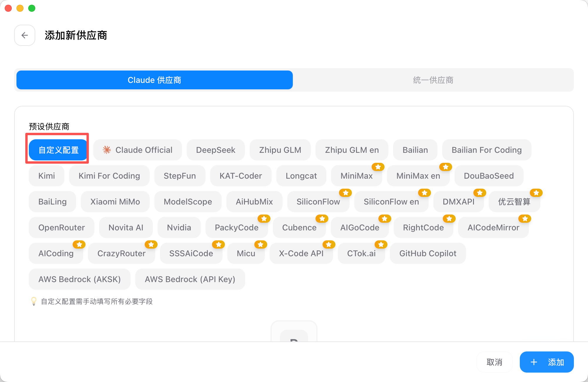Image resolution: width=588 pixels, height=382 pixels.
Task: Select SSSAiCode preset
Action: coord(191,253)
